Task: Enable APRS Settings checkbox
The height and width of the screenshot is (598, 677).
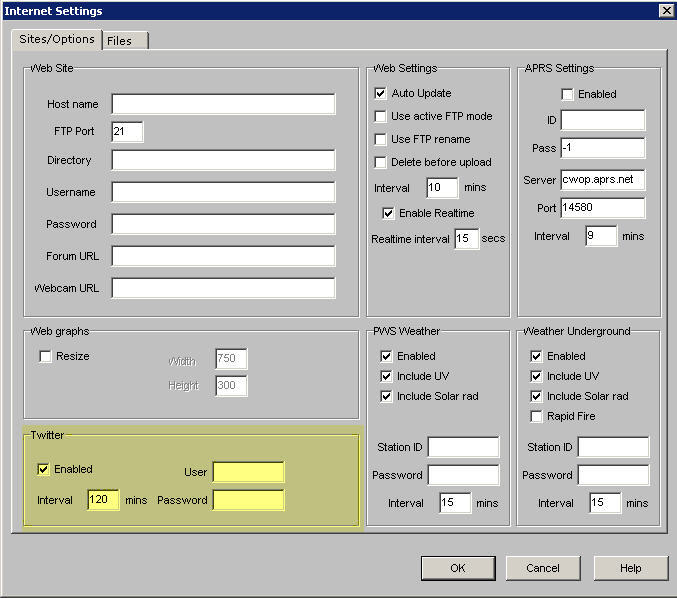Action: (x=567, y=94)
